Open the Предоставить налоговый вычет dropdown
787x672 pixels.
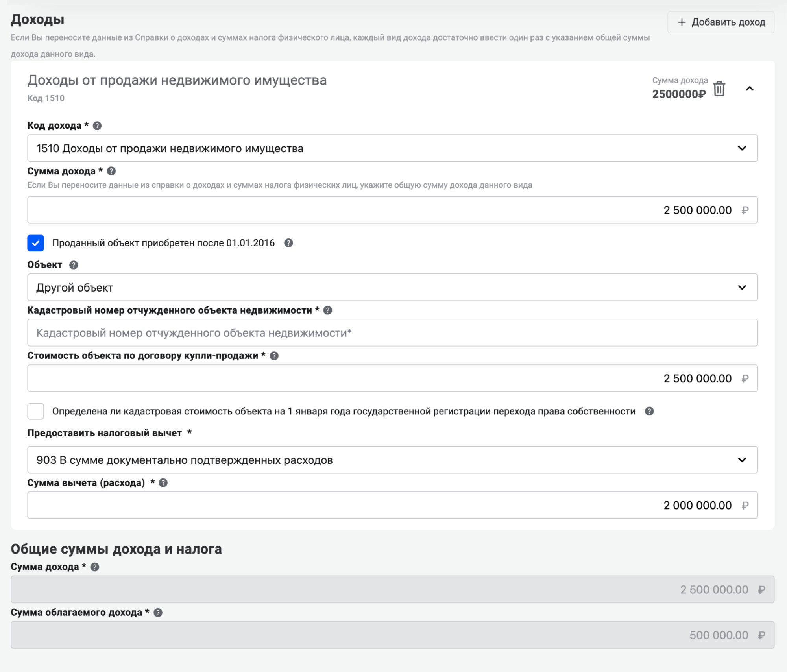point(392,460)
